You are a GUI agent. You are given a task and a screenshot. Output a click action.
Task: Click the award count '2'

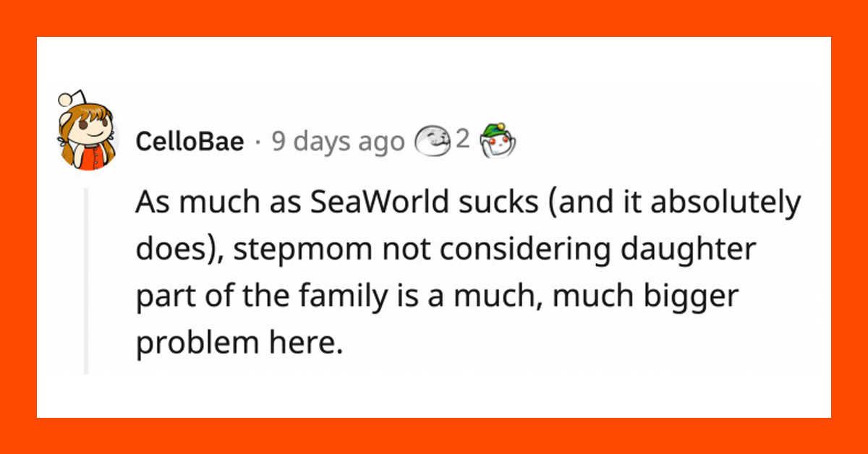pyautogui.click(x=463, y=140)
